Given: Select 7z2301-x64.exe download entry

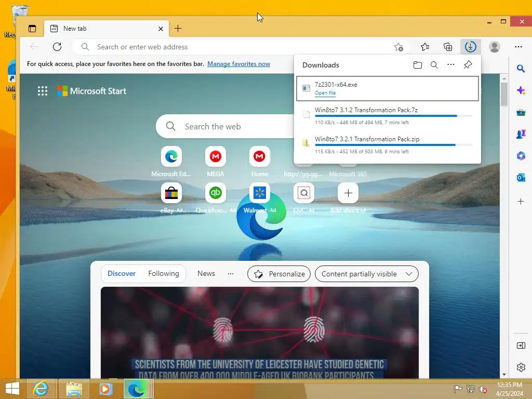Looking at the screenshot, I should pyautogui.click(x=388, y=88).
